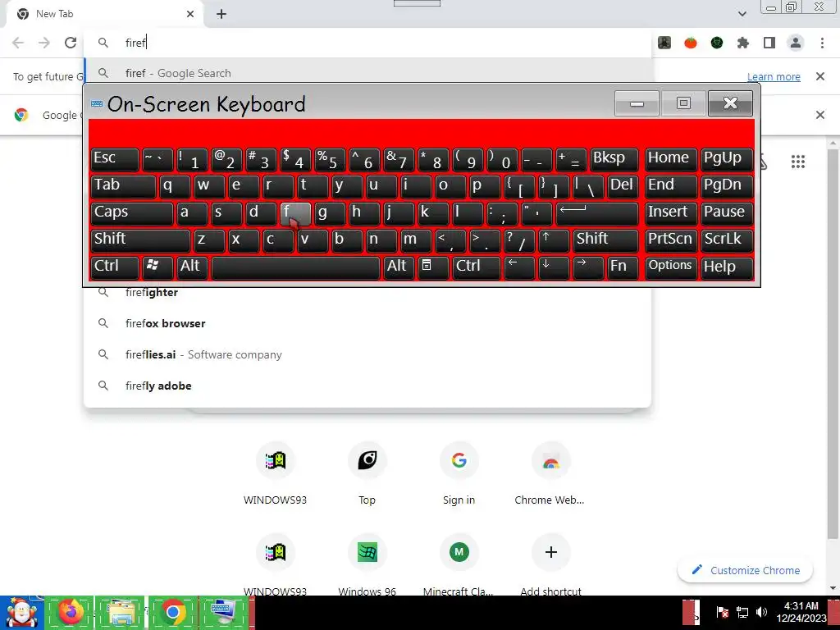
Task: Open the new tab plus button
Action: pyautogui.click(x=221, y=14)
